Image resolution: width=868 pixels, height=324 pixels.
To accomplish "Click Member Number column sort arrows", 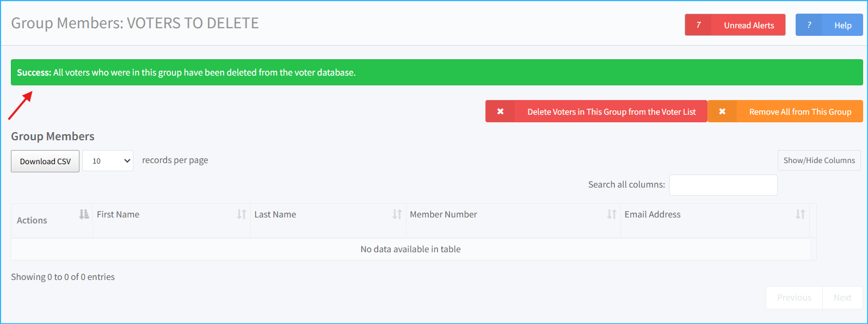I will (612, 214).
